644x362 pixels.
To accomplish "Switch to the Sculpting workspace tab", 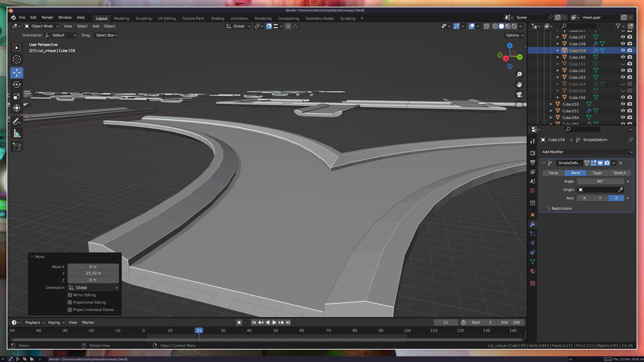I will pos(143,18).
